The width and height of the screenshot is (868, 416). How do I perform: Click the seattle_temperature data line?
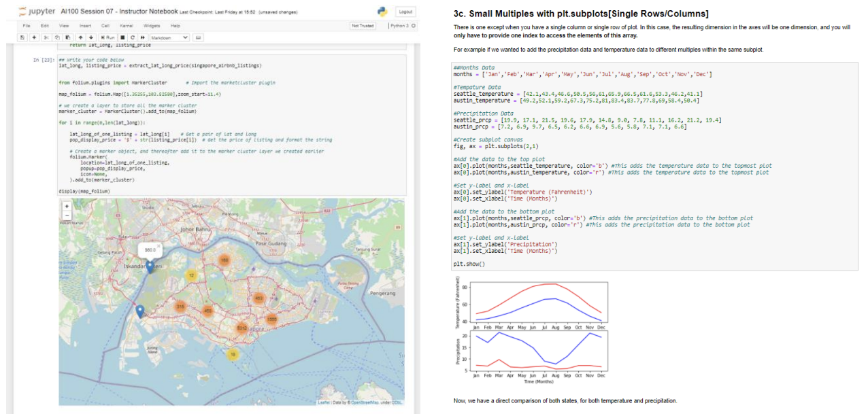(x=578, y=94)
